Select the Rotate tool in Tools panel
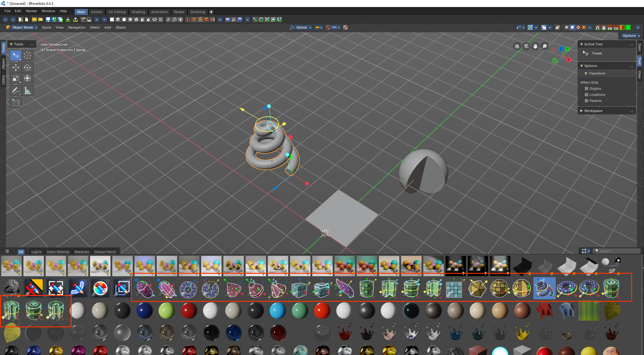The width and height of the screenshot is (644, 355). point(27,68)
